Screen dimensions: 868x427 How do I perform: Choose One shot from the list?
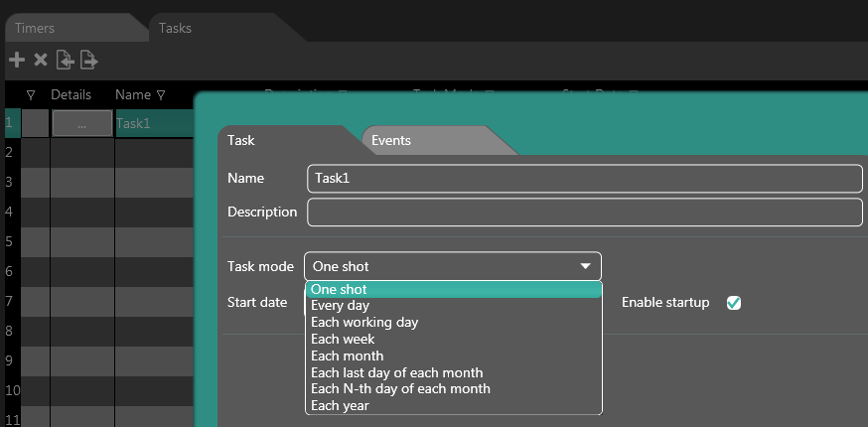coord(454,289)
